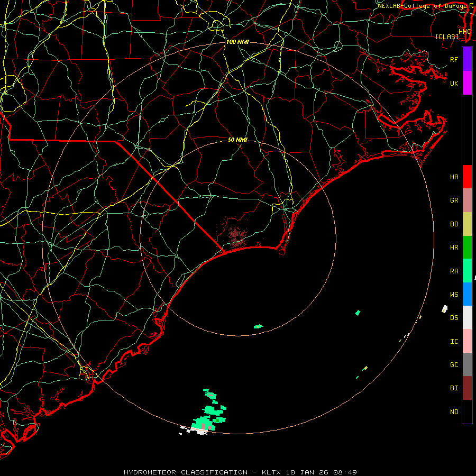Click the 100 NMI range ring label
This screenshot has width=476, height=476.
(x=237, y=42)
